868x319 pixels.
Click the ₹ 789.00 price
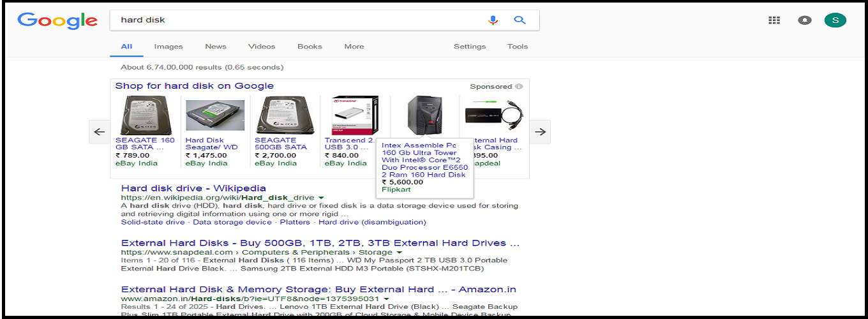tap(133, 155)
